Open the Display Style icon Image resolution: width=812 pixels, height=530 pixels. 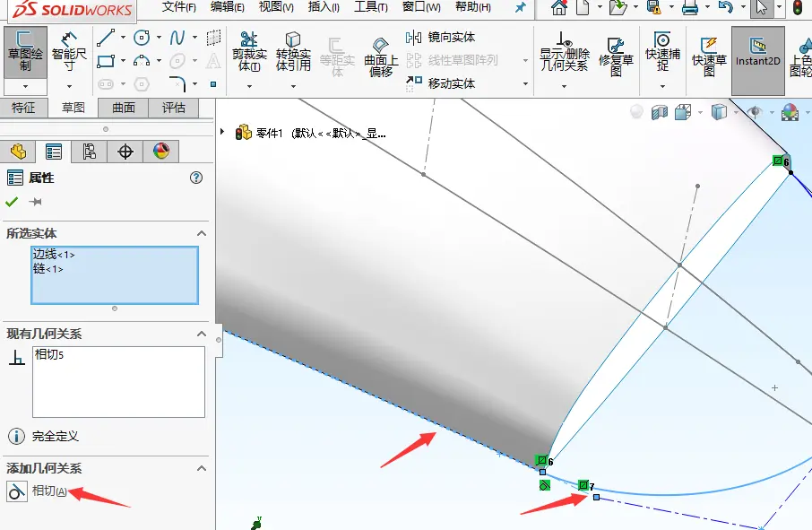tap(719, 112)
